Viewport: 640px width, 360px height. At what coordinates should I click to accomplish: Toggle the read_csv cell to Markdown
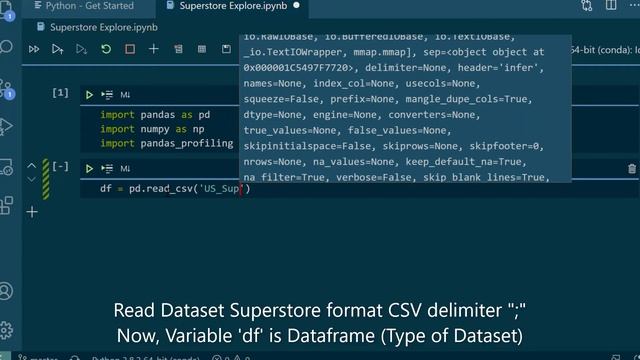coord(125,169)
